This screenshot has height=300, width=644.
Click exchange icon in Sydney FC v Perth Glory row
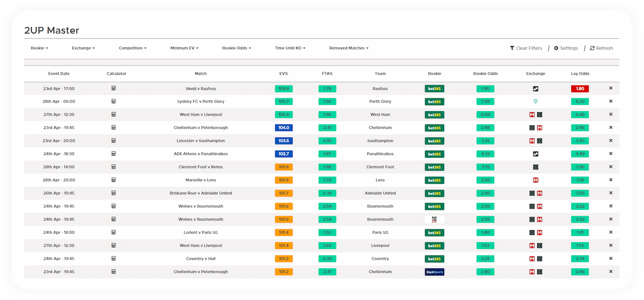tap(535, 101)
